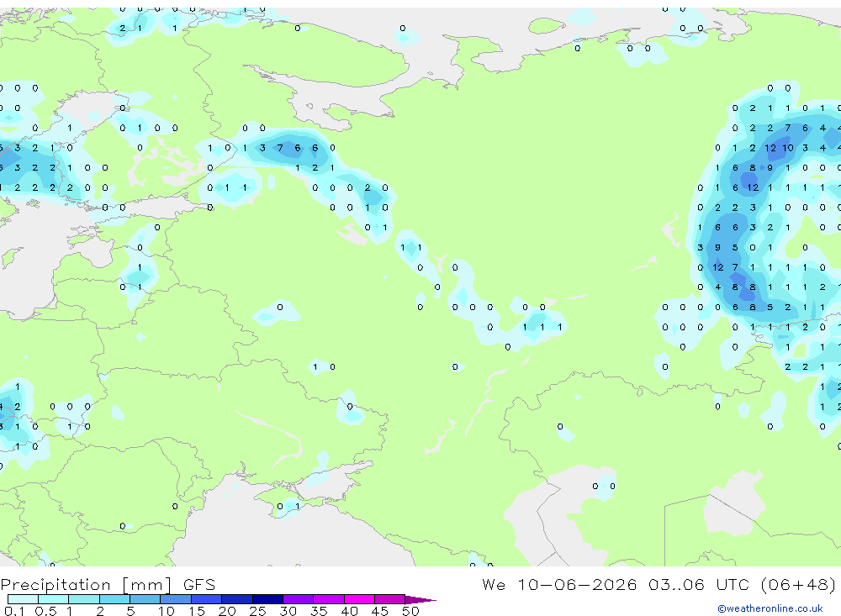This screenshot has width=841, height=616.
Task: Click the above-50 arrow tip of legend
Action: pyautogui.click(x=420, y=599)
